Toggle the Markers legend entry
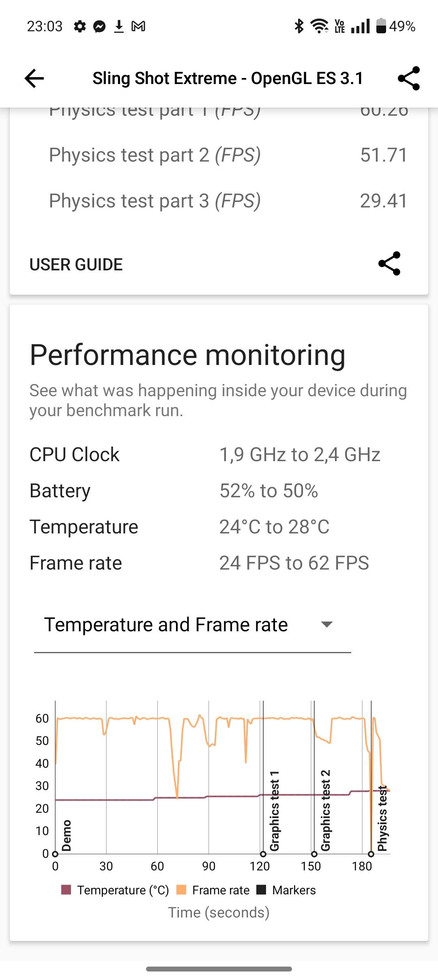 (286, 890)
